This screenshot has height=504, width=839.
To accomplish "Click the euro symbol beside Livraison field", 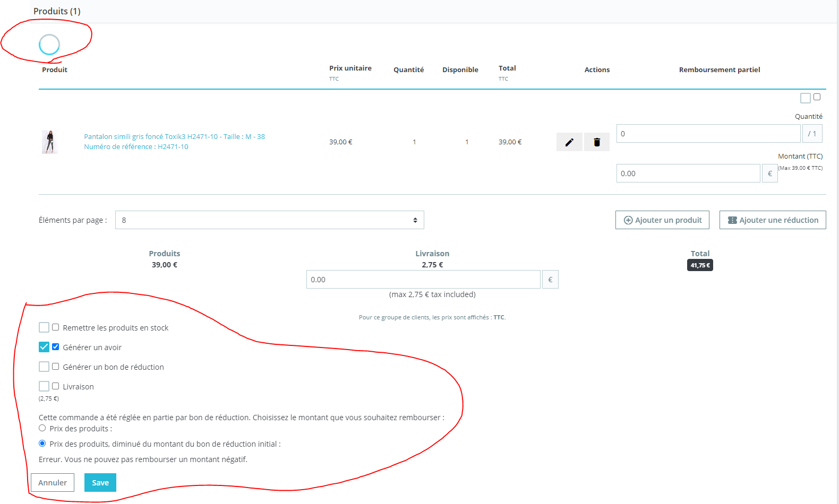I will [x=550, y=280].
